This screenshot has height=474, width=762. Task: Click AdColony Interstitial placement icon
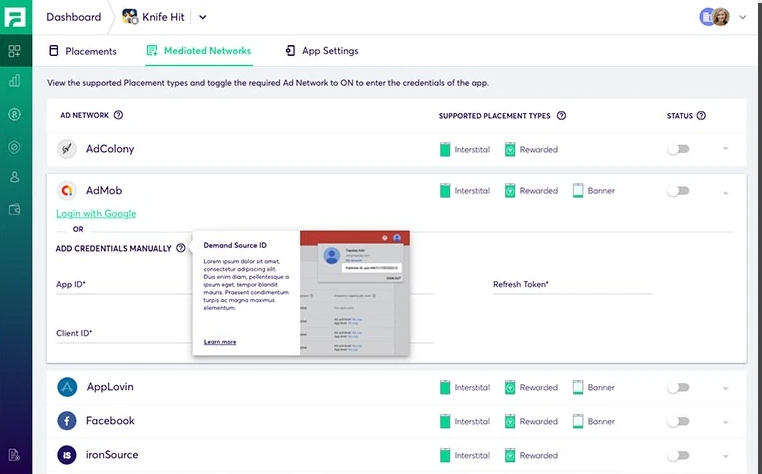click(x=445, y=149)
